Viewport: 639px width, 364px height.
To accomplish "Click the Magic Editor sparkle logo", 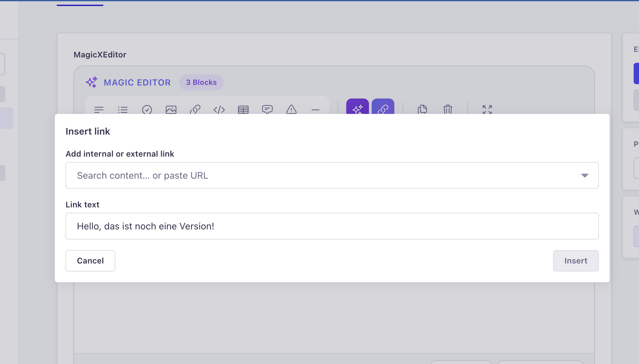I will tap(92, 82).
